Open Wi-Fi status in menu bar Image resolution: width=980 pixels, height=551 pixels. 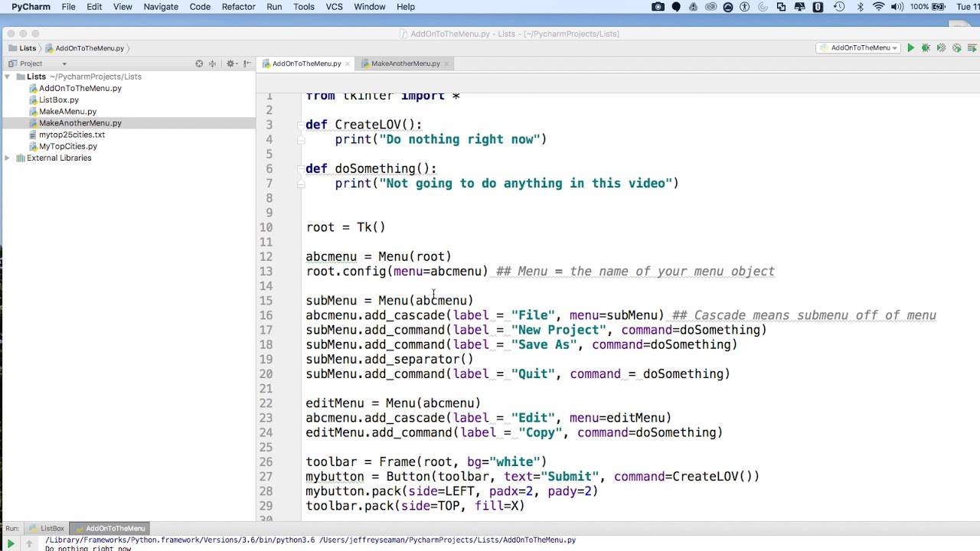(878, 7)
